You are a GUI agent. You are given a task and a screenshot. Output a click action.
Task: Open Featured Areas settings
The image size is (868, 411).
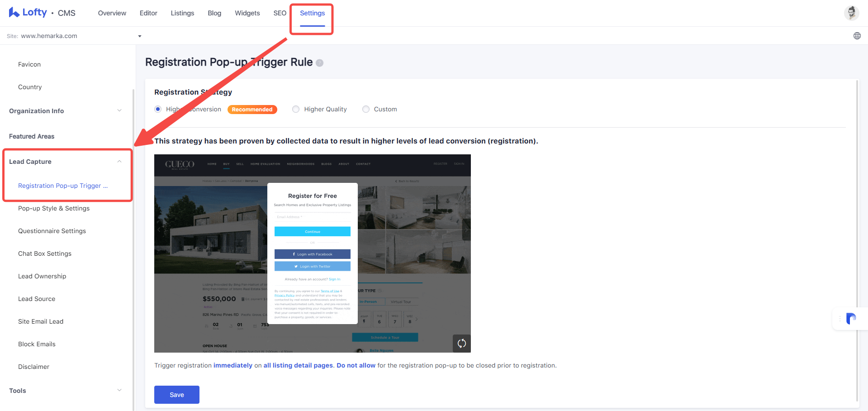pos(32,136)
